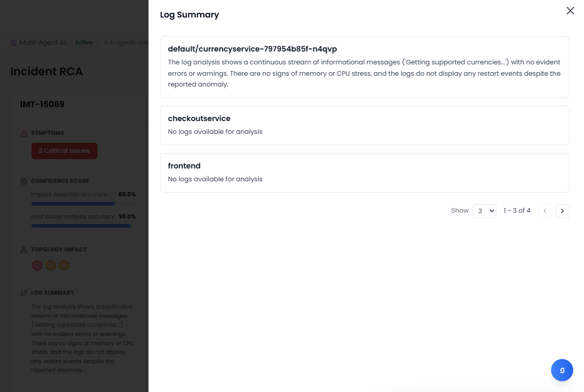The height and width of the screenshot is (392, 584).
Task: Click the 2 Critical Issues button
Action: coord(64,151)
